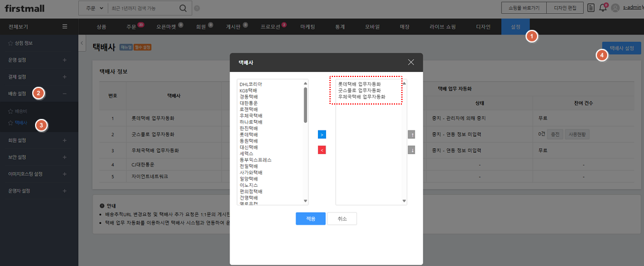Select 굿스플로 업무자동화 in dialog's right list

point(359,90)
